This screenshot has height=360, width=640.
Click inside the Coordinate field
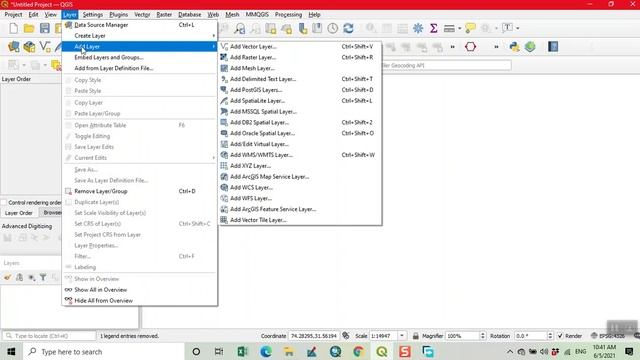click(x=313, y=336)
